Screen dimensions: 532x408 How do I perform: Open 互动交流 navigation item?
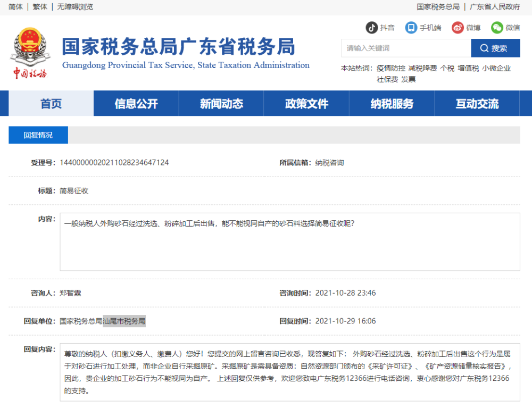[x=477, y=104]
